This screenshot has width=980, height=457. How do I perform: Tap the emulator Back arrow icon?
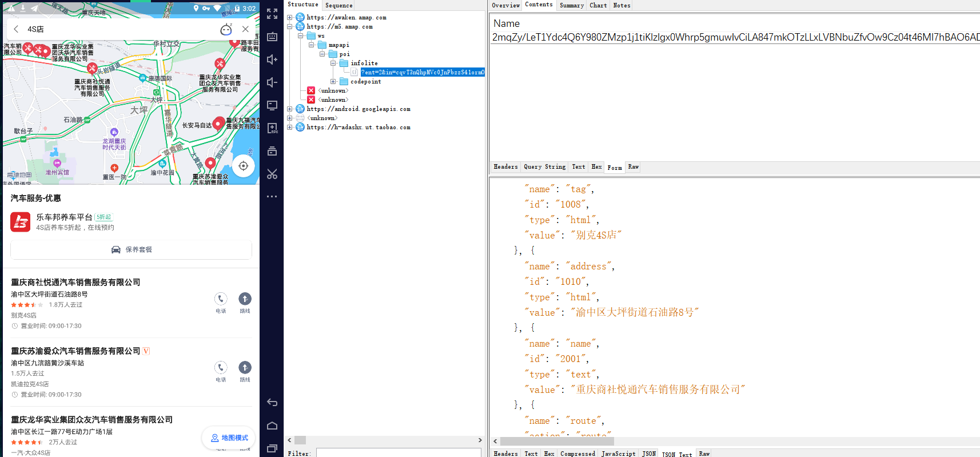pyautogui.click(x=272, y=403)
